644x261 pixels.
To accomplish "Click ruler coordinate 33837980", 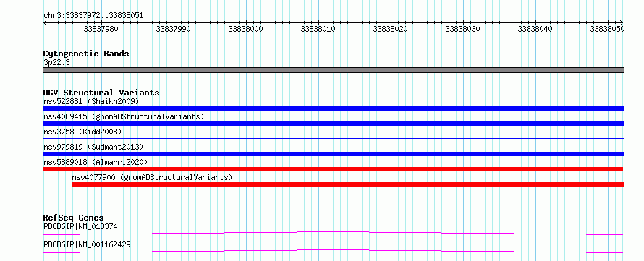I will (x=101, y=29).
